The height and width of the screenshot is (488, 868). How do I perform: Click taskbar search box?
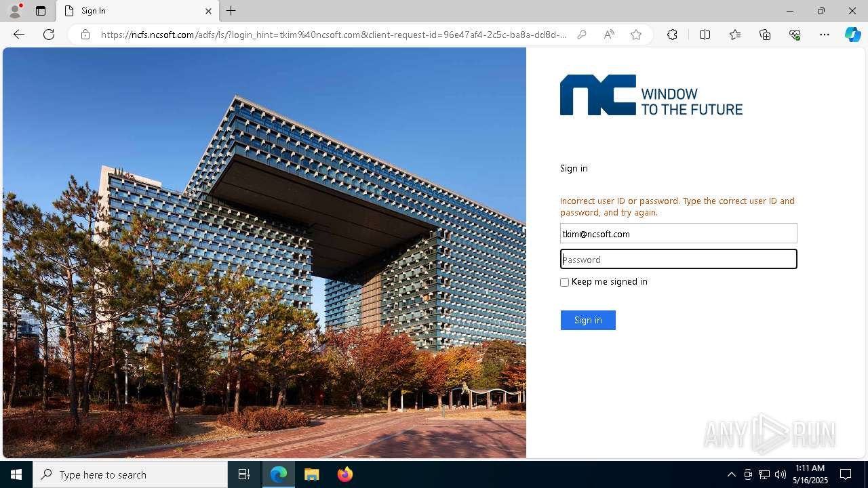[130, 474]
